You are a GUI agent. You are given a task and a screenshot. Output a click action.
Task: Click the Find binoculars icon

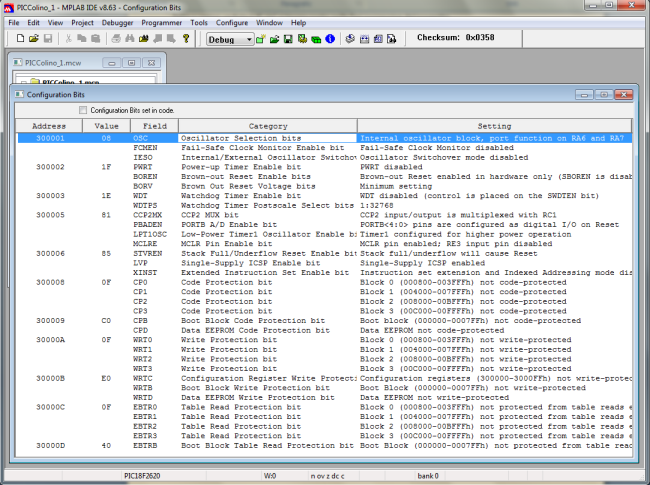[130, 39]
